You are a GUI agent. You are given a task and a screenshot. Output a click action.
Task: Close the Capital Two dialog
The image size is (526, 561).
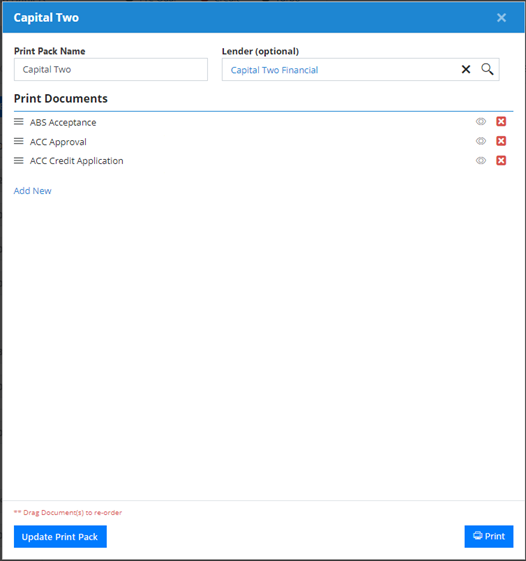501,18
